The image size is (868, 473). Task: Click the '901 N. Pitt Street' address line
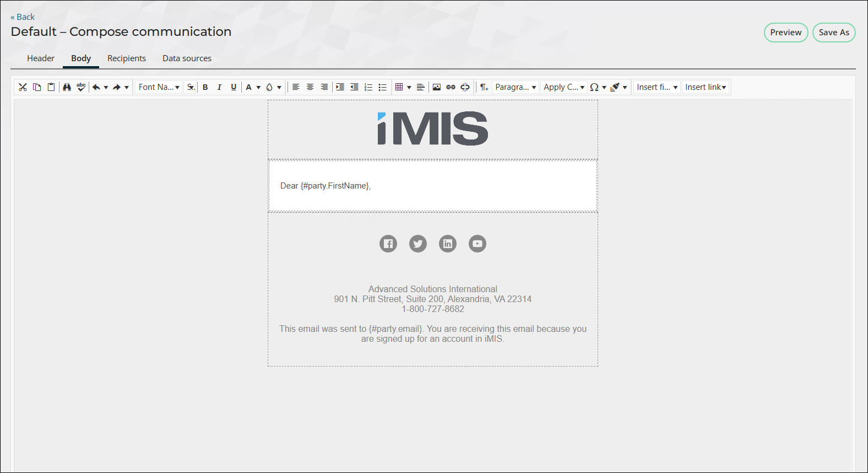pos(433,299)
